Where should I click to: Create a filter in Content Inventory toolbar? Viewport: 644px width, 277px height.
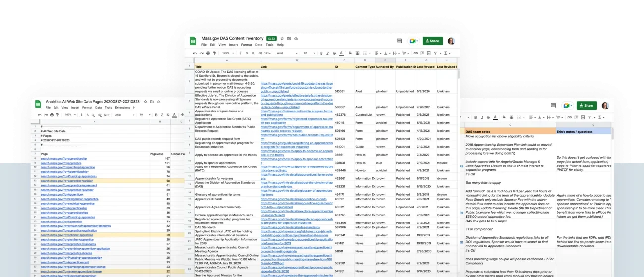point(435,53)
